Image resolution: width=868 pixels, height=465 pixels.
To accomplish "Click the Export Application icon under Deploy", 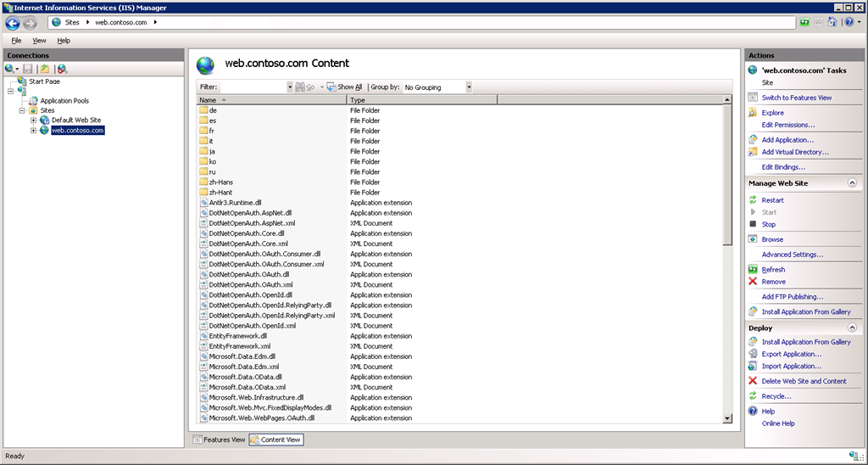I will (x=753, y=354).
